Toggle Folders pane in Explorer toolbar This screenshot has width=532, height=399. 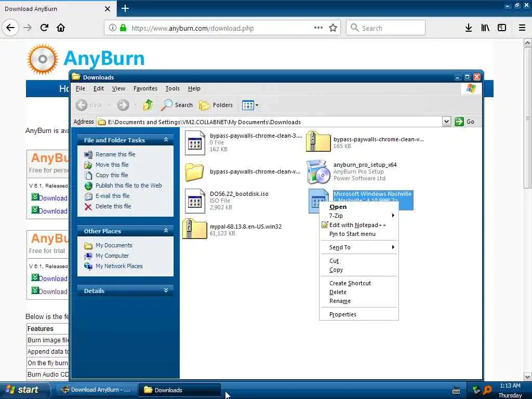coord(216,105)
